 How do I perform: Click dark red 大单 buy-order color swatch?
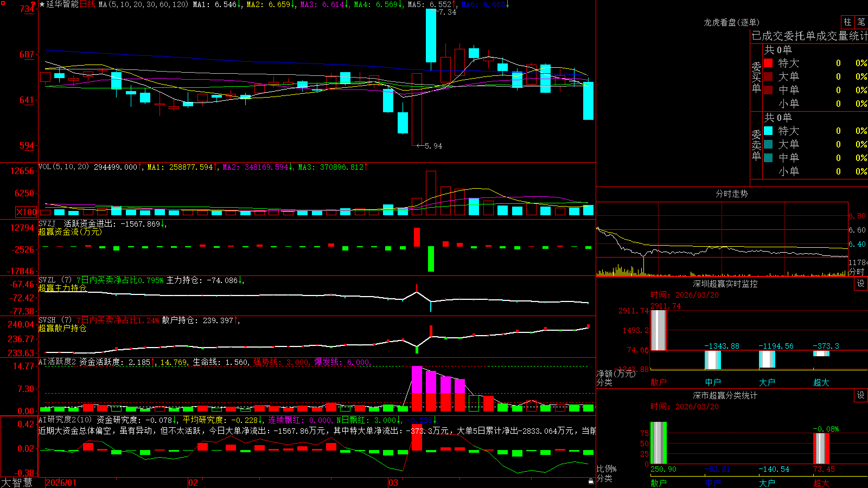[768, 76]
